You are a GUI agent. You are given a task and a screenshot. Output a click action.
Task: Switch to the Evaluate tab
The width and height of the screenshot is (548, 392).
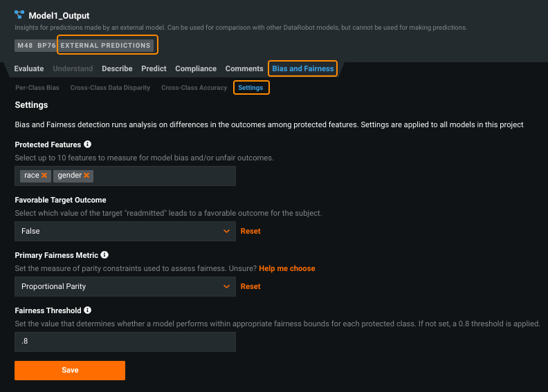click(29, 68)
